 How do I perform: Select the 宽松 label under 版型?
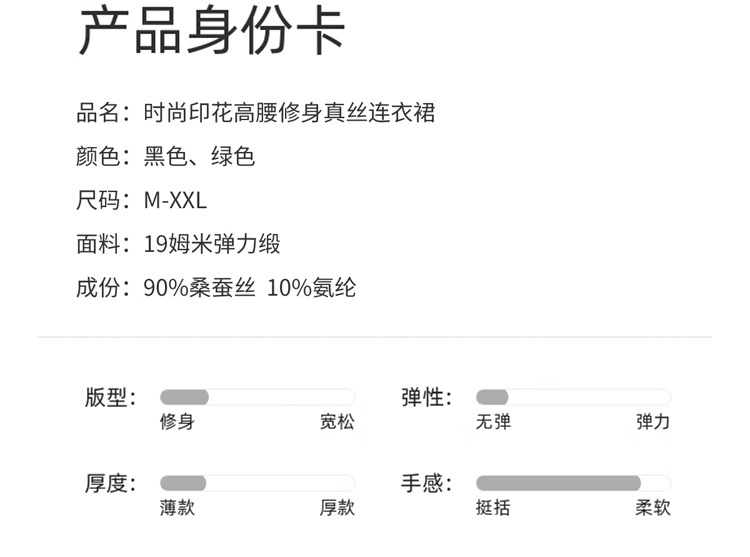point(337,422)
